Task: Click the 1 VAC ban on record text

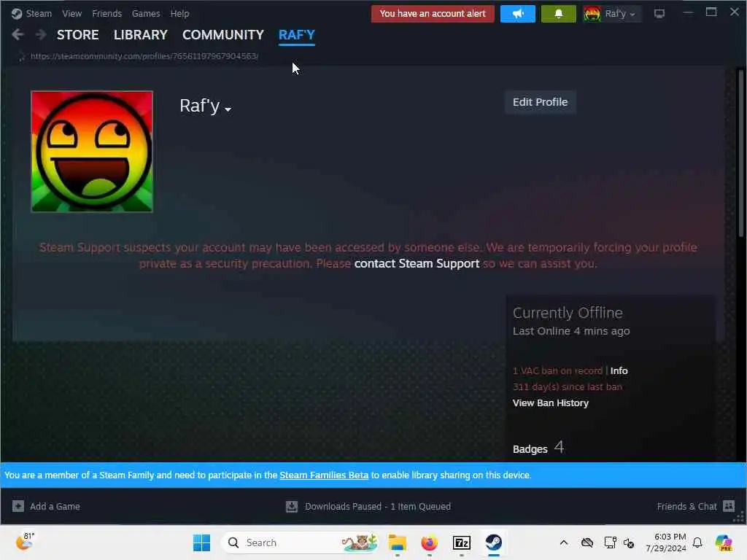Action: pyautogui.click(x=557, y=370)
